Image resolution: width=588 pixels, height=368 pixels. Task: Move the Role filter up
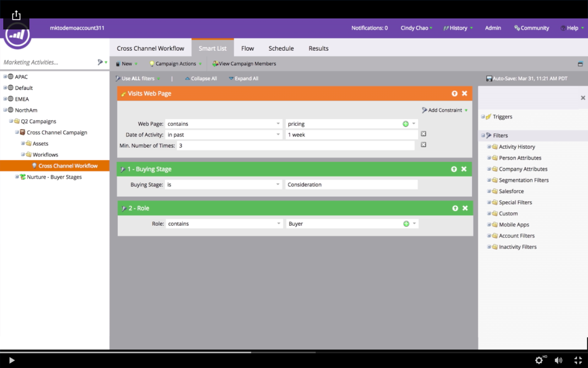[455, 208]
